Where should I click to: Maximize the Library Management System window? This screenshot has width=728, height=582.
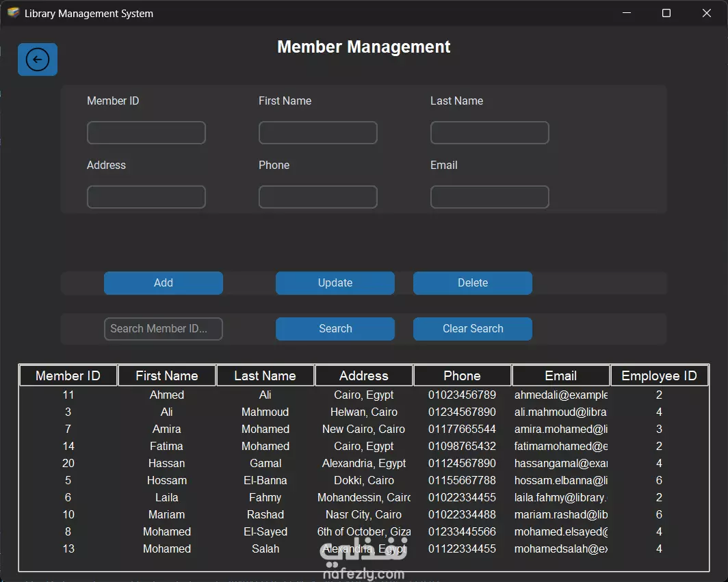click(666, 13)
